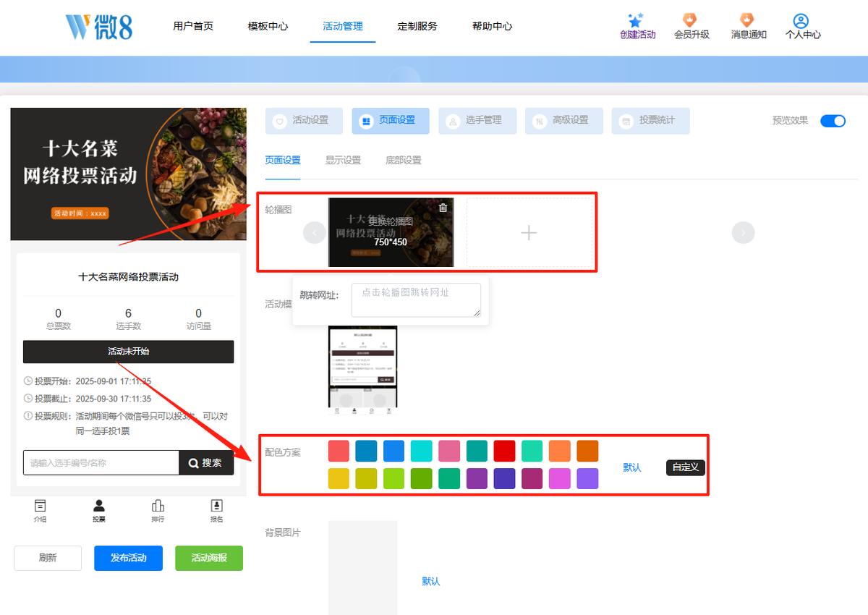This screenshot has width=868, height=615.
Task: Click the carousel right arrow
Action: tap(744, 232)
